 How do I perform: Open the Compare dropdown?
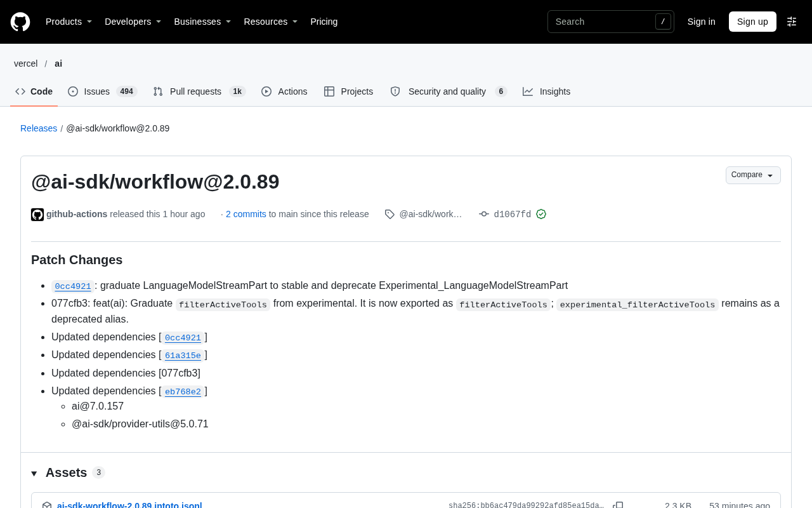753,175
